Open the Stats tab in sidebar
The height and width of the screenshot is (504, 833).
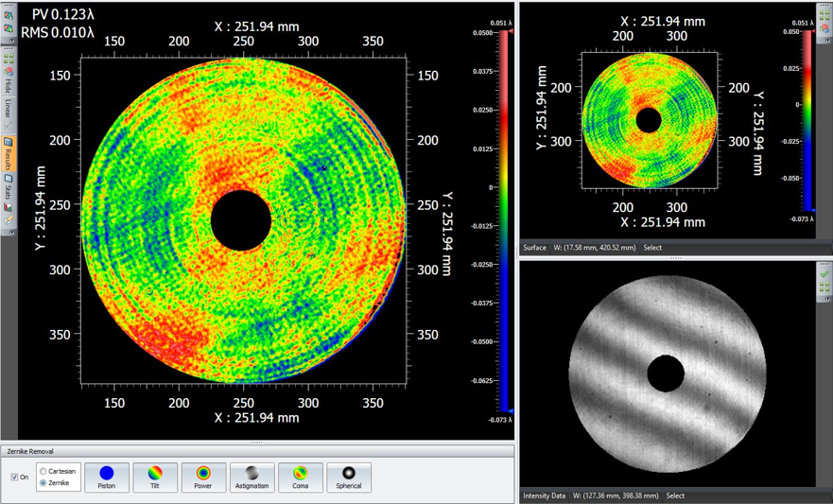tap(8, 185)
